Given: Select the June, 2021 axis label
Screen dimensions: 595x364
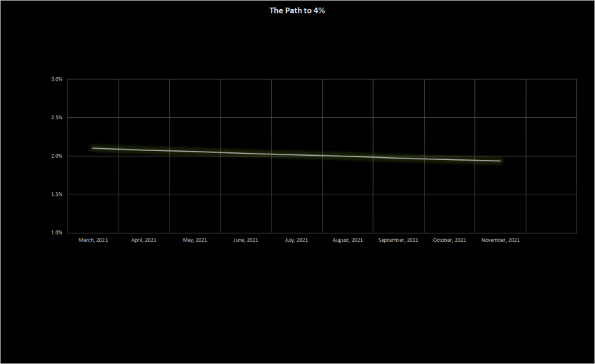Looking at the screenshot, I should [x=245, y=241].
